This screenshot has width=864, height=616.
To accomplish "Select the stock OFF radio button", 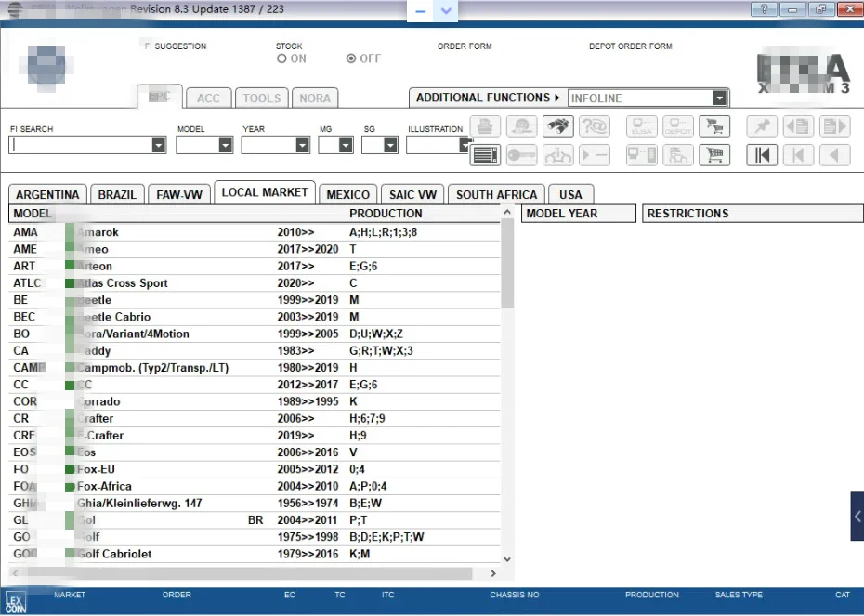I will tap(351, 59).
